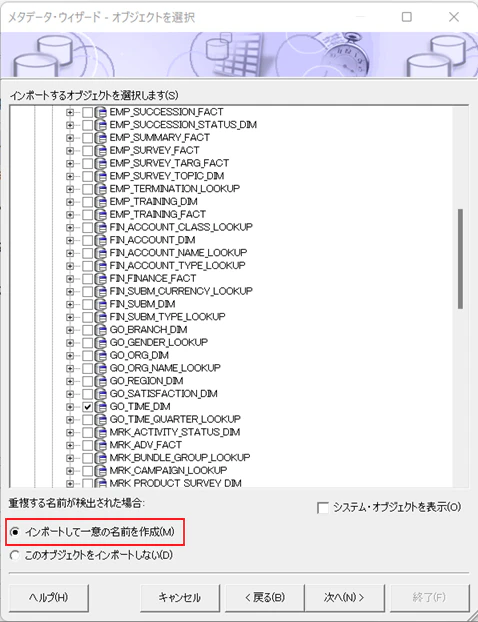This screenshot has width=478, height=622.
Task: Click the table icon beside EMP_SURVEY_FACT
Action: (x=101, y=150)
